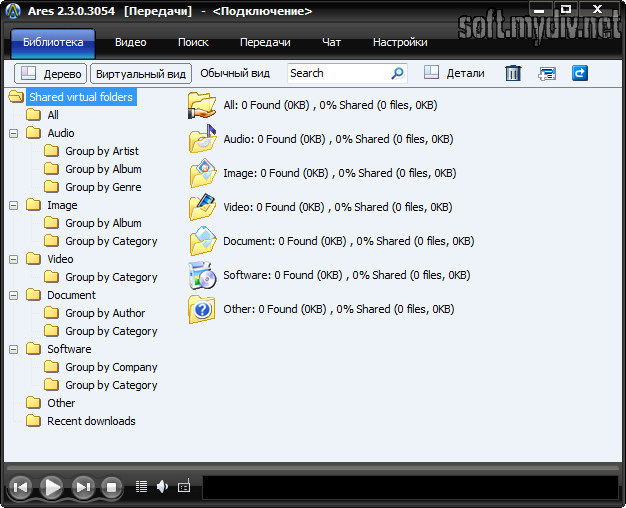Click the stop playback button
This screenshot has width=626, height=508.
pos(111,487)
